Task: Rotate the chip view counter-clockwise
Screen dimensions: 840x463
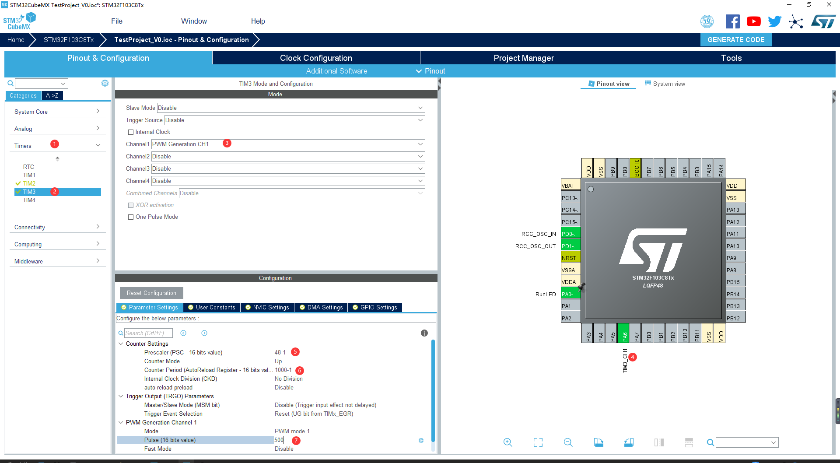Action: (x=629, y=442)
